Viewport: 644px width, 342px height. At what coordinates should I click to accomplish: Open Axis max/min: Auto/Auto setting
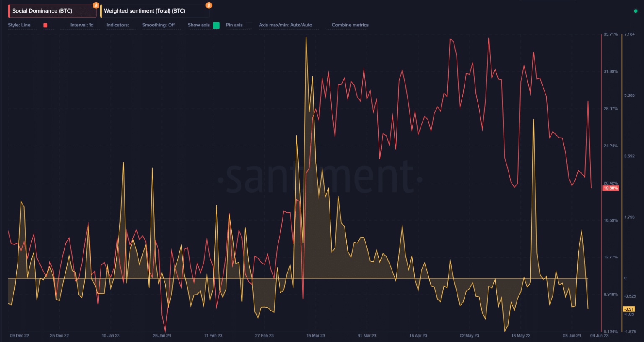(285, 25)
